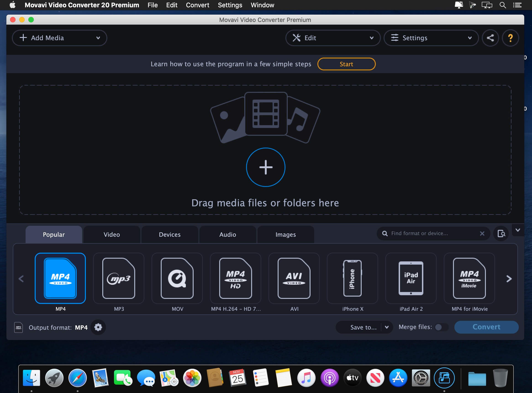Open the Convert menu
This screenshot has width=532, height=393.
197,5
